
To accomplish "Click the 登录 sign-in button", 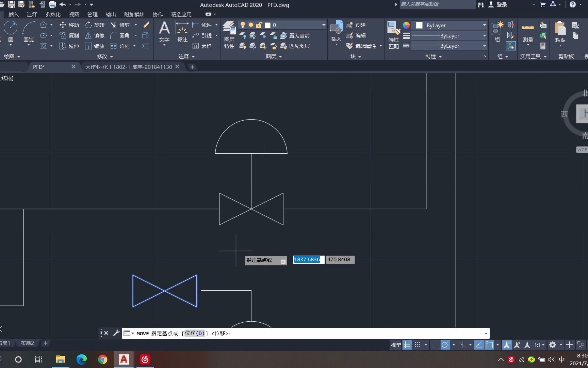I will pyautogui.click(x=502, y=4).
